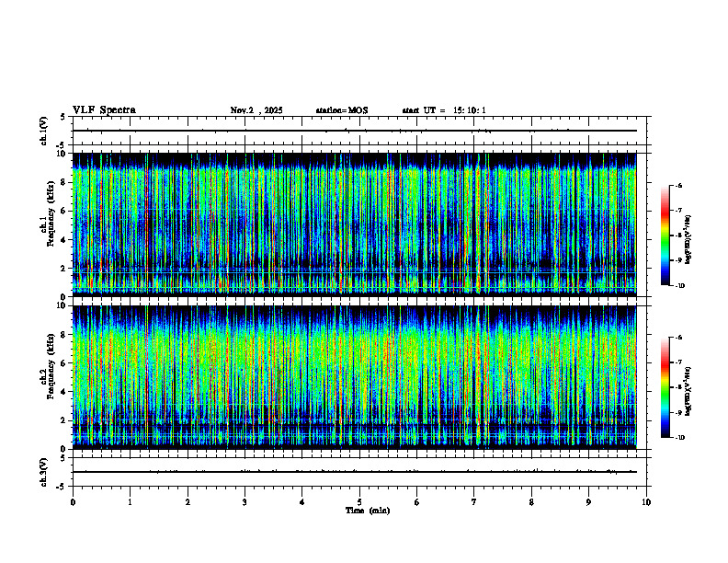Click the "4" kHz tick on ch.2 frequency axis

tap(63, 392)
